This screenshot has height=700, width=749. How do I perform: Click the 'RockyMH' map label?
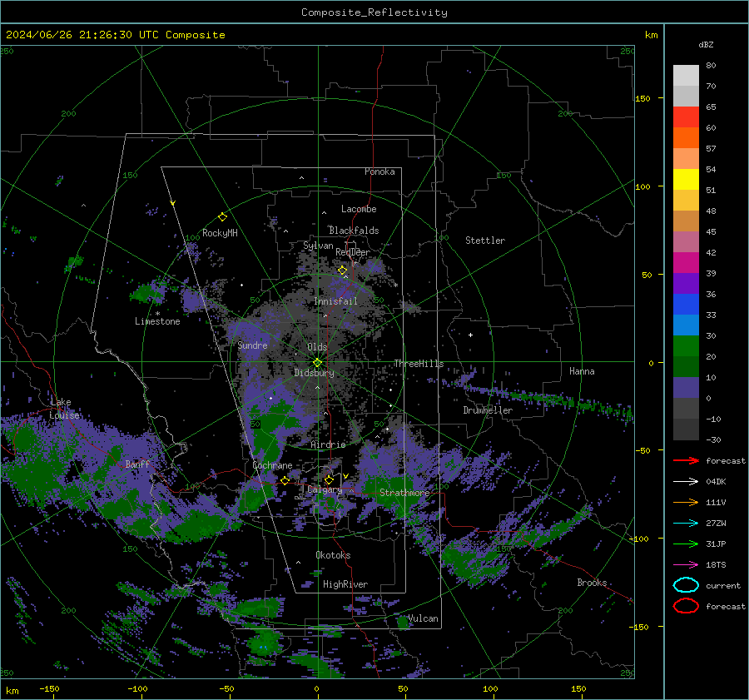[x=220, y=233]
